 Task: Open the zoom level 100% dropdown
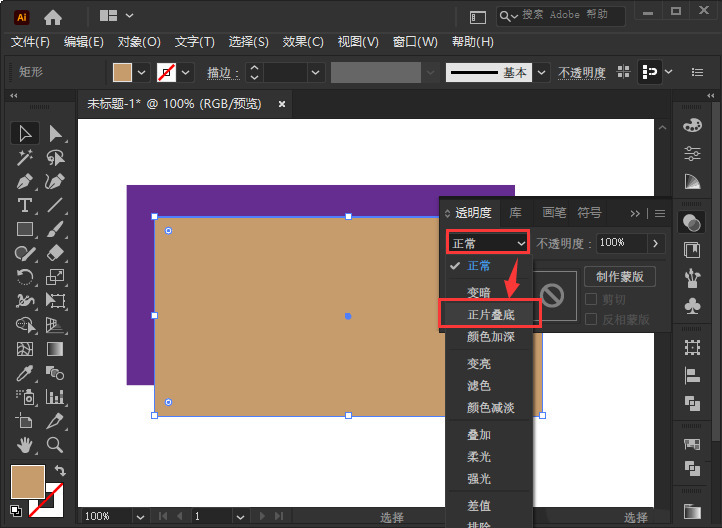(x=140, y=517)
